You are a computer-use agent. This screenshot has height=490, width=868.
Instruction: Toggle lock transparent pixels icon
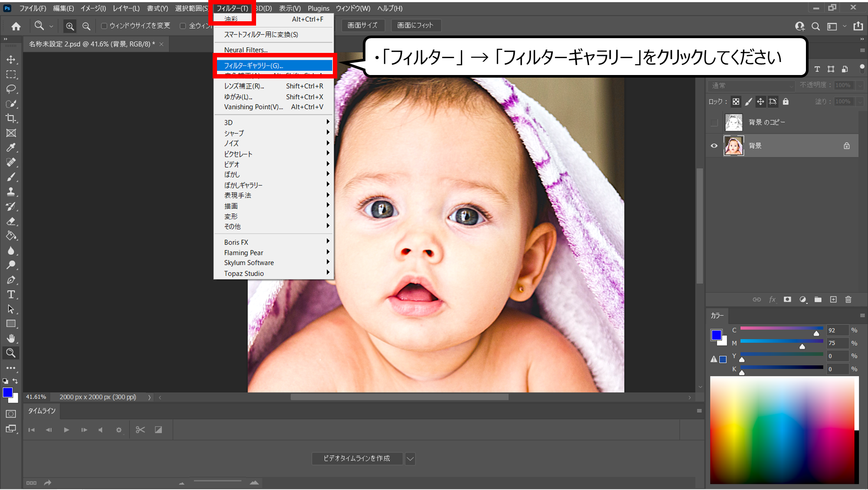(x=736, y=101)
